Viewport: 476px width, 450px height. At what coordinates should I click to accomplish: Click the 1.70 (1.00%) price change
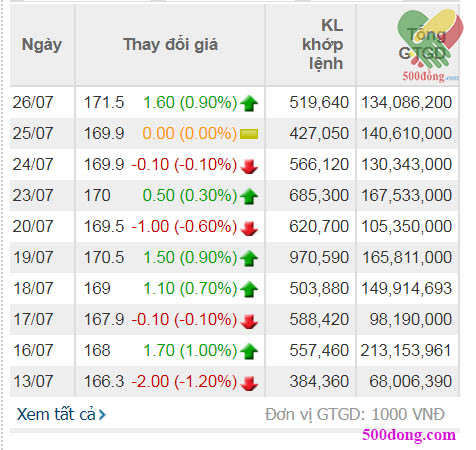tap(190, 351)
